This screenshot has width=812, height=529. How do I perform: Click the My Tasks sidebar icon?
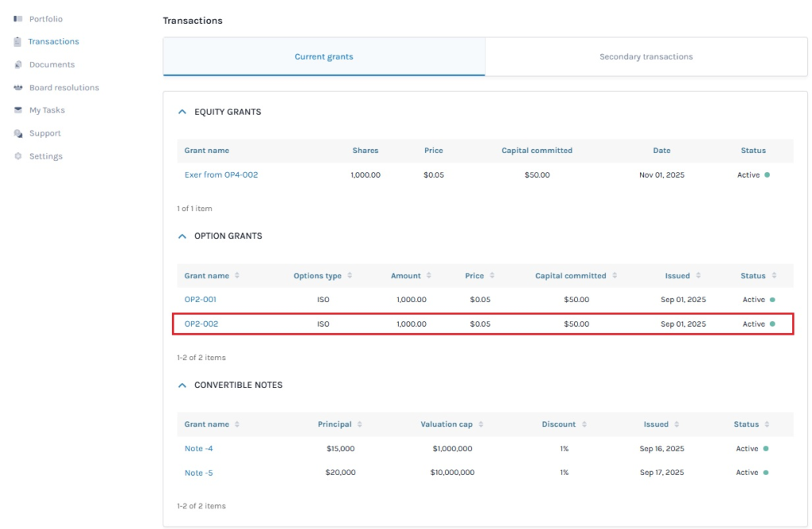click(x=18, y=110)
